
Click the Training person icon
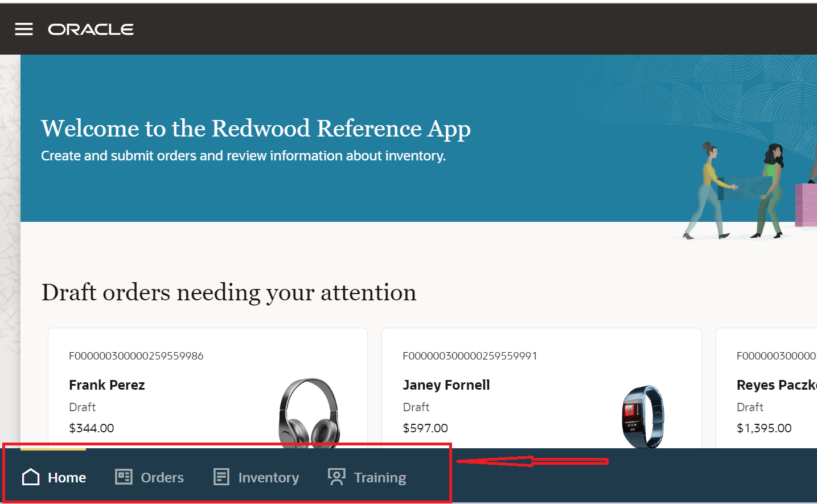(336, 477)
